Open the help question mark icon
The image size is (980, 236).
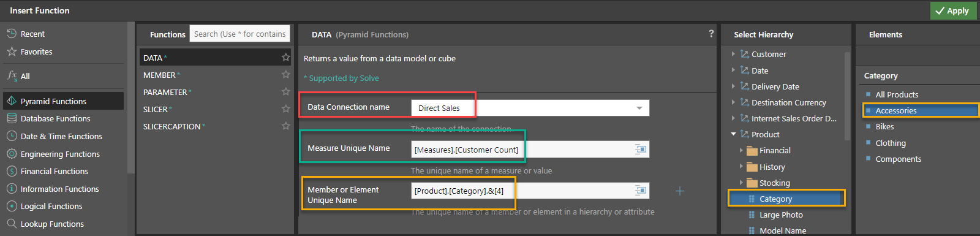[x=711, y=34]
